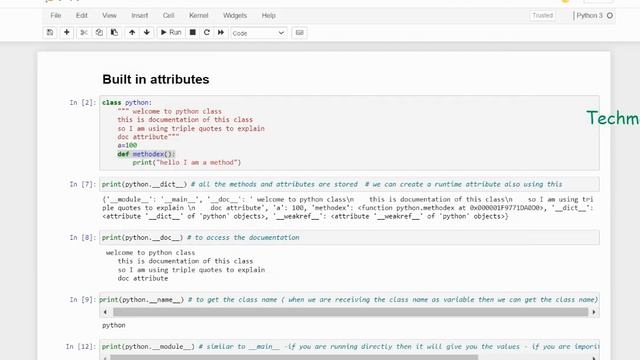Open the Widgets menu

(235, 16)
